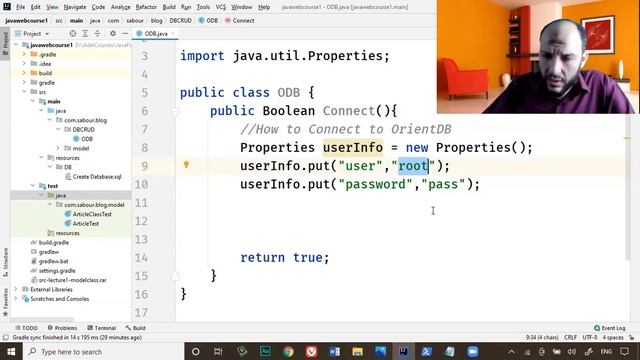The height and width of the screenshot is (360, 640).
Task: Click the read-only lock icon in the status bar
Action: (631, 338)
